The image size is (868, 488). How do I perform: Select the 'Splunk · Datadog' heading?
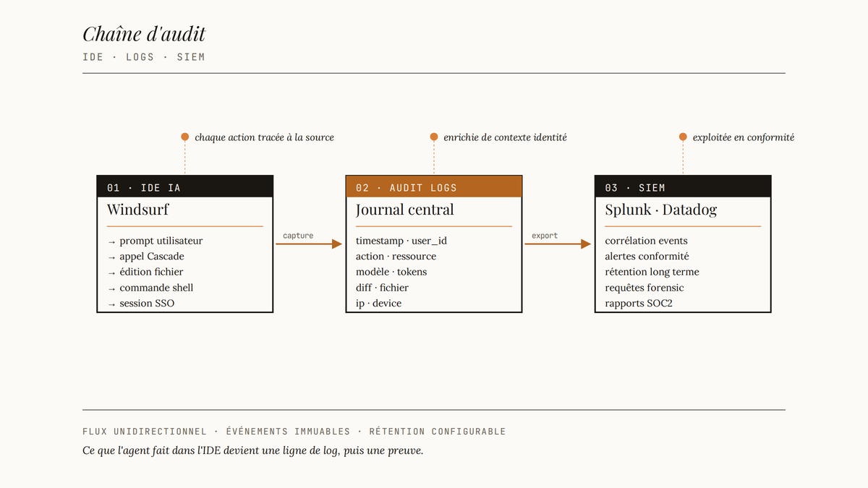point(661,210)
